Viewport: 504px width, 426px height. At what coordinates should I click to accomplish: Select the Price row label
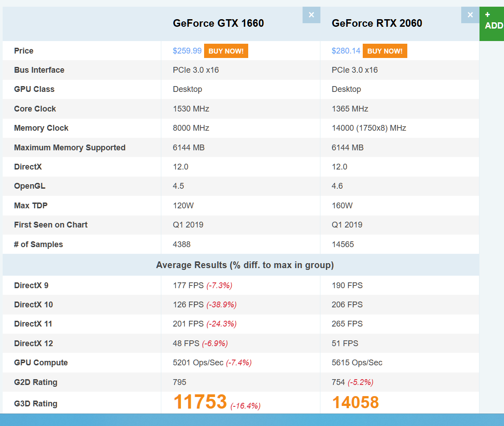(24, 51)
